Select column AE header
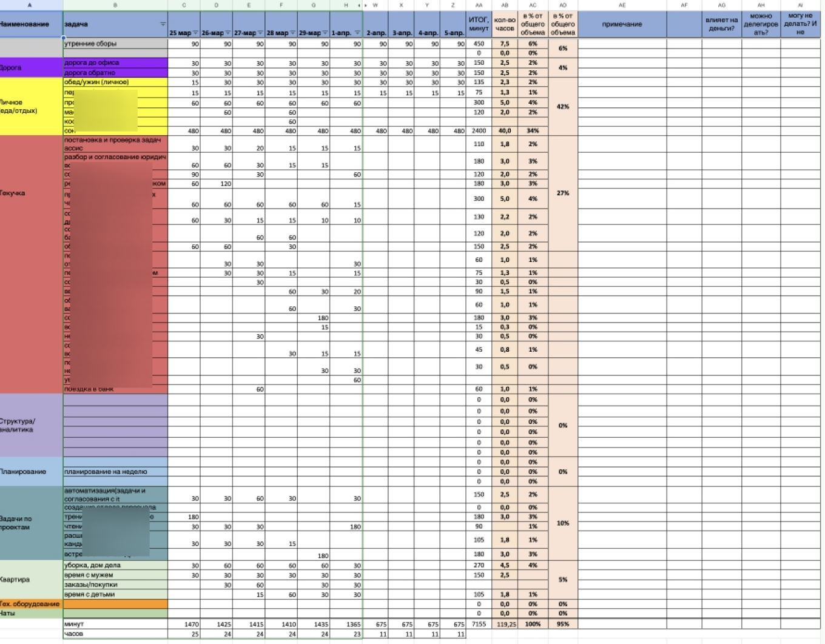The image size is (825, 644). 622,5
